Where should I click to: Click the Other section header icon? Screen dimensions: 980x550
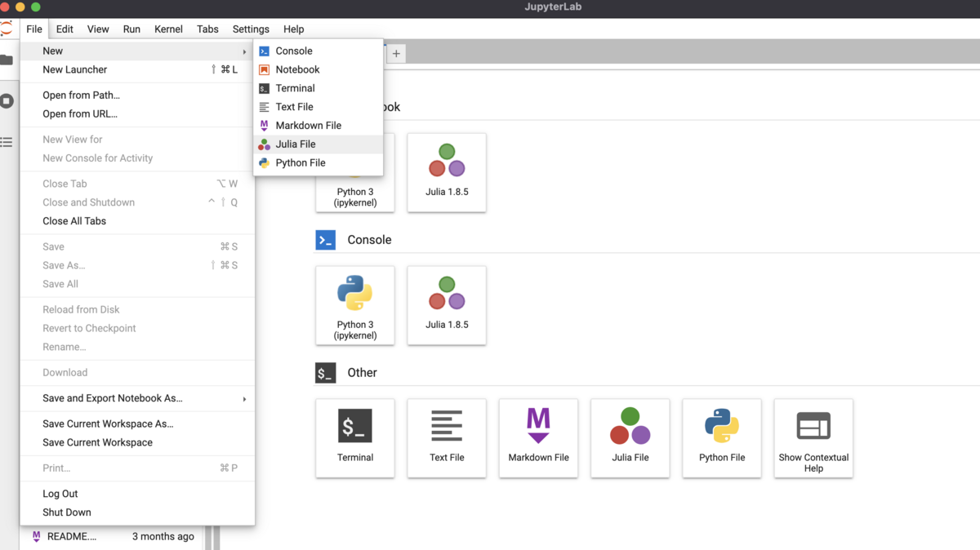tap(326, 373)
